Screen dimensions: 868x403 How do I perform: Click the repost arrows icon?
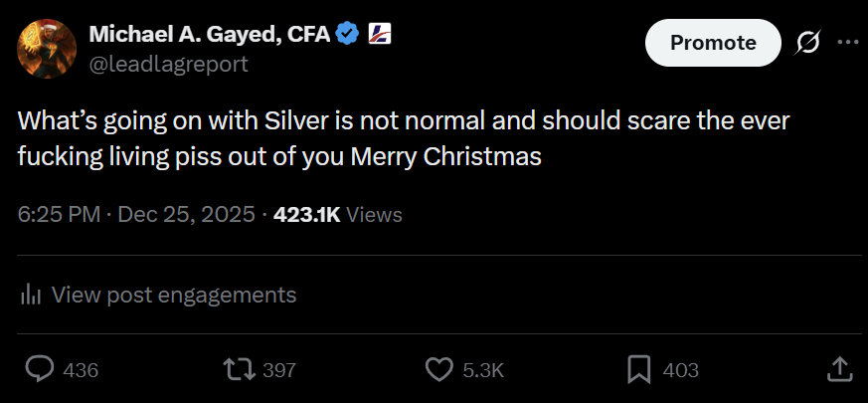(x=239, y=370)
